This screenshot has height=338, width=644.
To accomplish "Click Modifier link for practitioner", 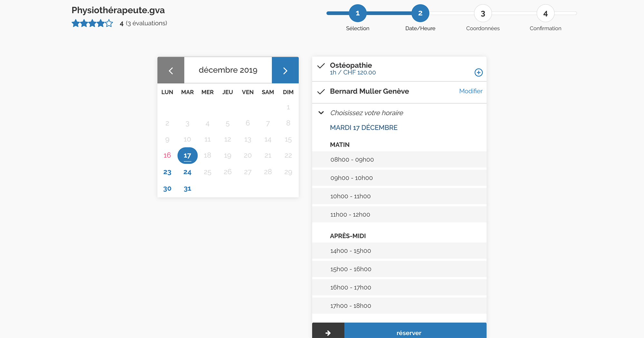I will (x=470, y=91).
